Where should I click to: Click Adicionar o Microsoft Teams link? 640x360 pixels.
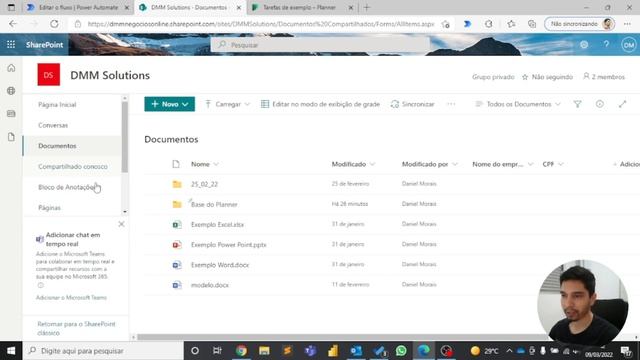[x=71, y=298]
